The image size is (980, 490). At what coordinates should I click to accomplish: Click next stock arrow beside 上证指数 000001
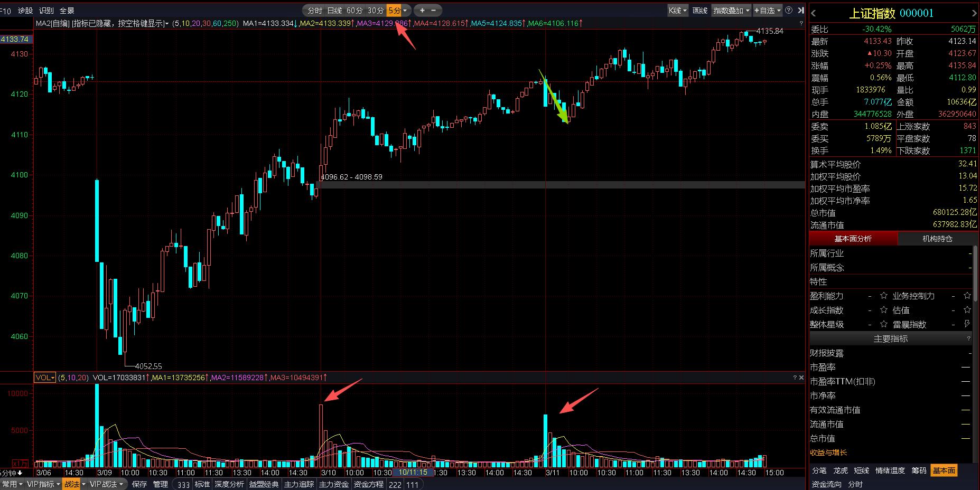[x=974, y=14]
